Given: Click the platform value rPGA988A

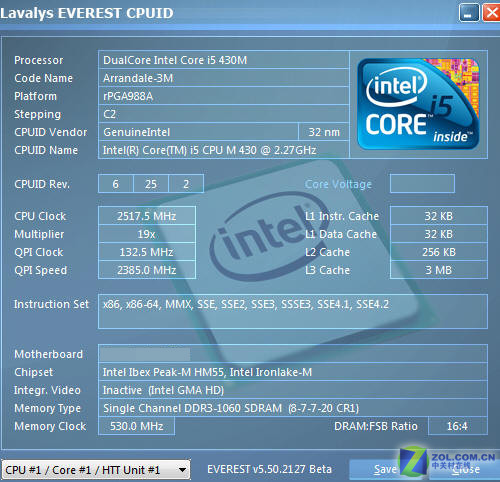Looking at the screenshot, I should point(223,96).
